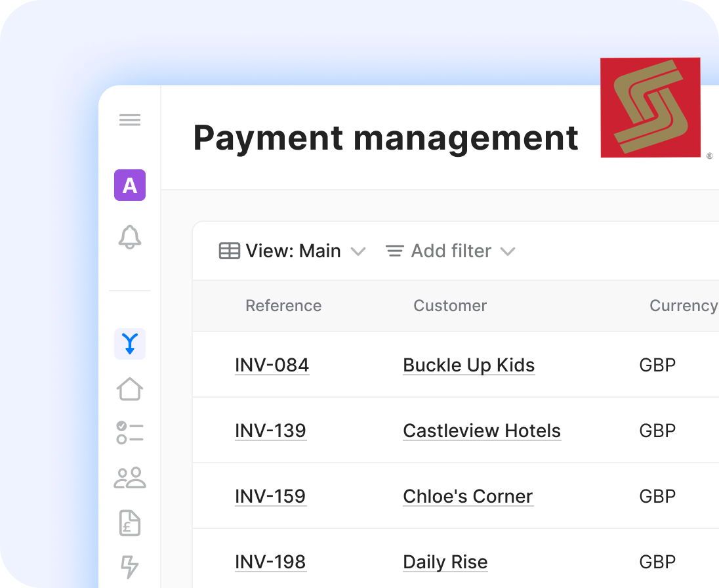Open the notifications bell
Image resolution: width=719 pixels, height=588 pixels.
(x=130, y=237)
